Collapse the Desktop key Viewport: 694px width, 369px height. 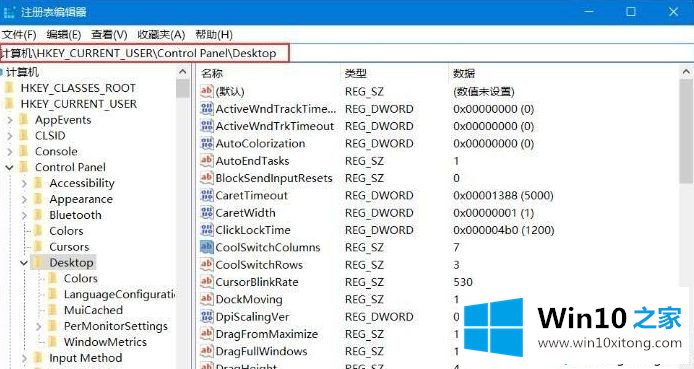click(24, 263)
